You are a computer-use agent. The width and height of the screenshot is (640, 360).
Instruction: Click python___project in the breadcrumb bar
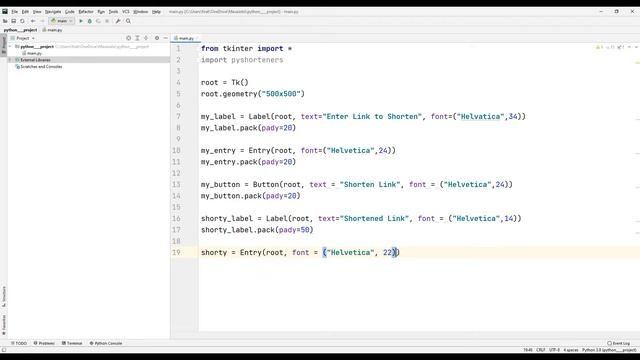[20, 30]
